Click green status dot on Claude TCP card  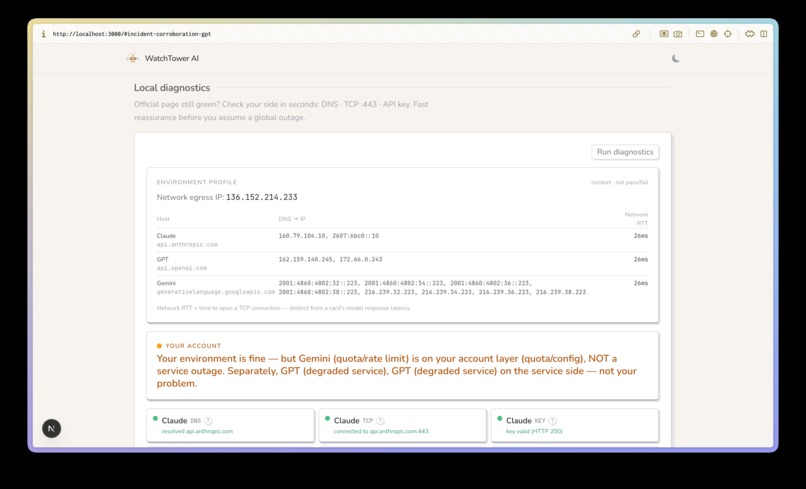tap(327, 419)
